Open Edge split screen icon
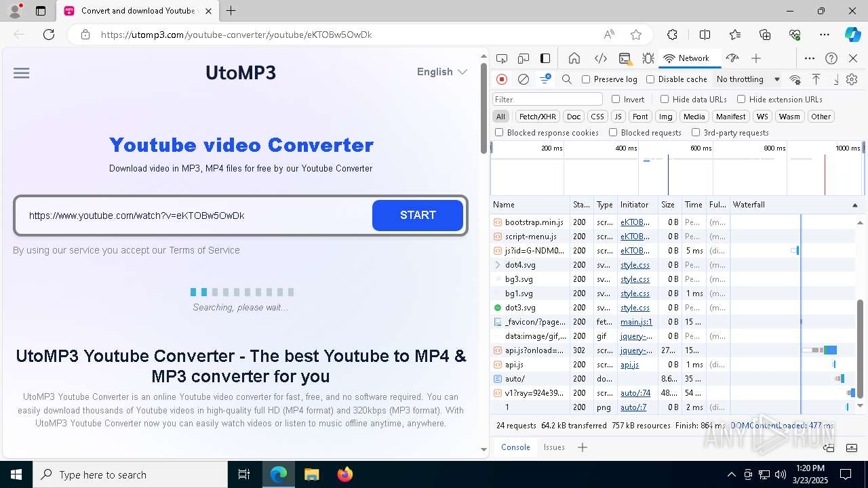868x488 pixels. pos(705,35)
